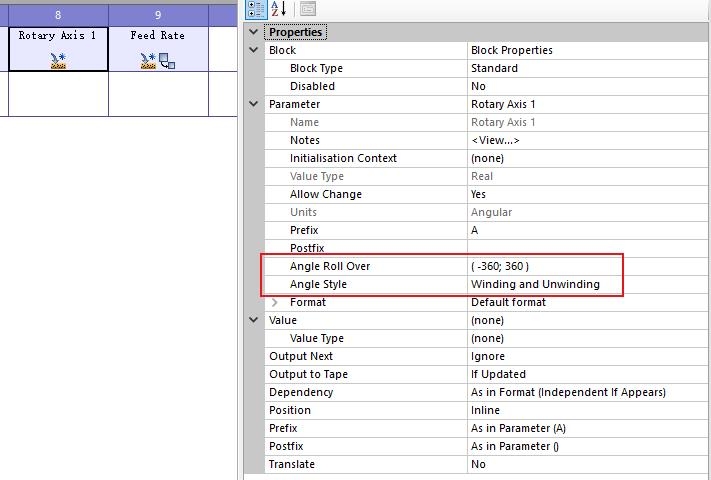Select column 8 header
The image size is (711, 480).
point(58,15)
